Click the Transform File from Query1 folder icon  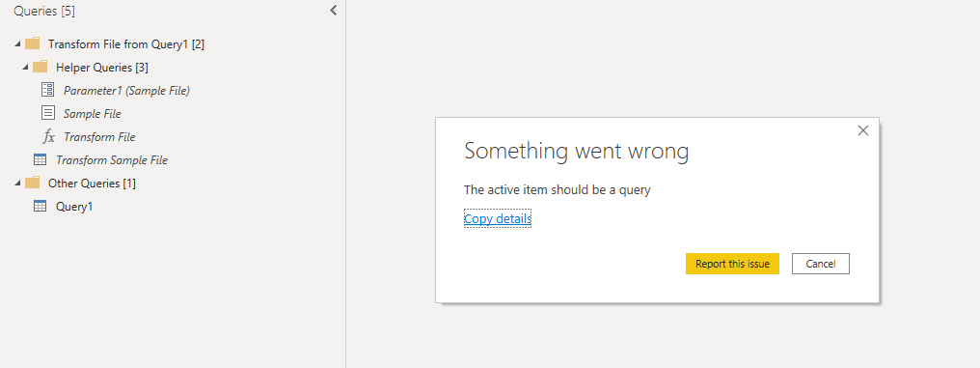point(33,43)
